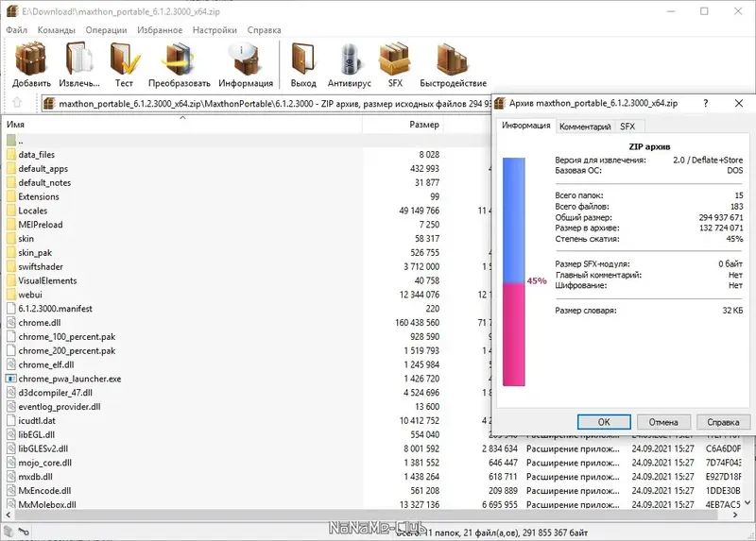The height and width of the screenshot is (541, 756).
Task: Click the help '?' button in archive dialog
Action: point(706,103)
